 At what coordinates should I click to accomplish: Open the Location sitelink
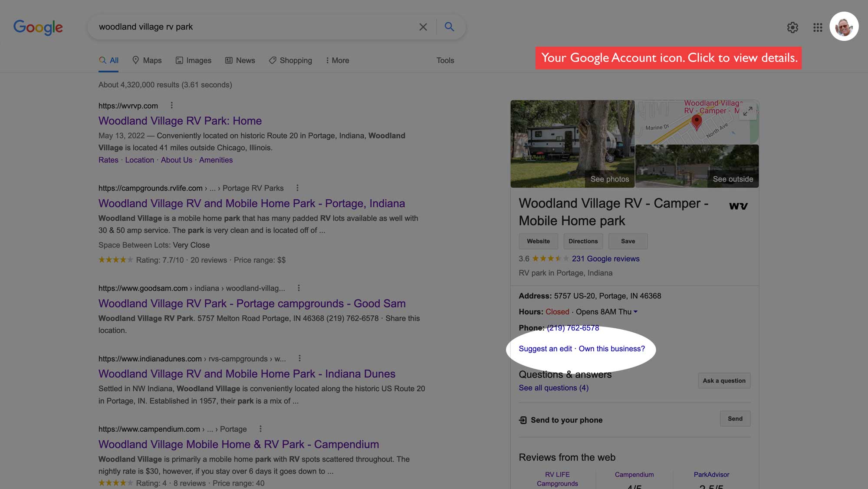[x=140, y=160]
